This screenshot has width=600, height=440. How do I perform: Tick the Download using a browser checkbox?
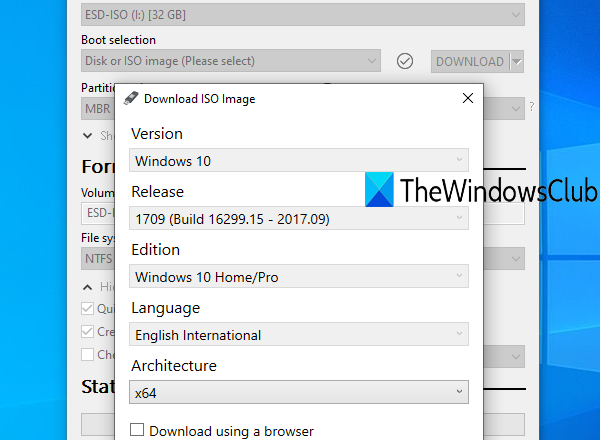[x=137, y=430]
